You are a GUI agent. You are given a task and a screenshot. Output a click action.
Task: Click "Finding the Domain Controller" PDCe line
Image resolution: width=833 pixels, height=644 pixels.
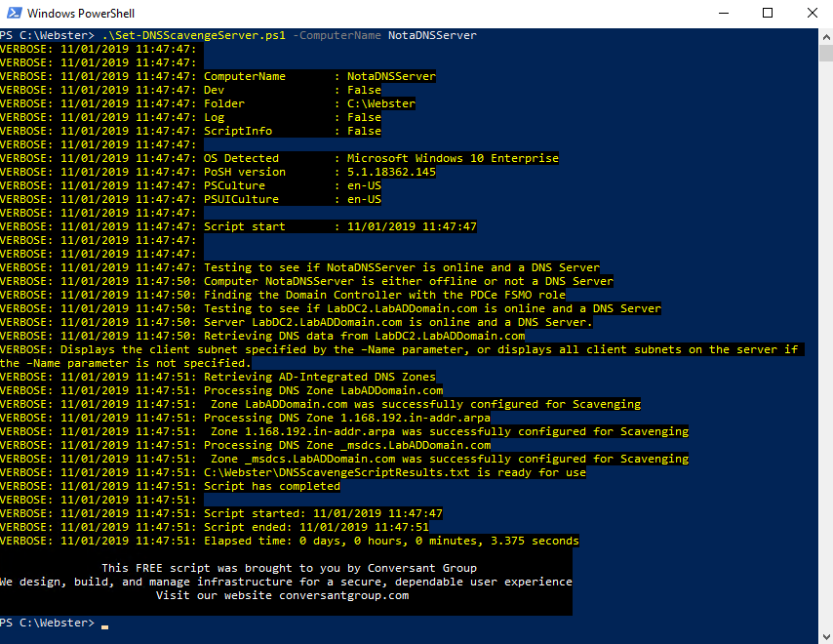point(384,295)
